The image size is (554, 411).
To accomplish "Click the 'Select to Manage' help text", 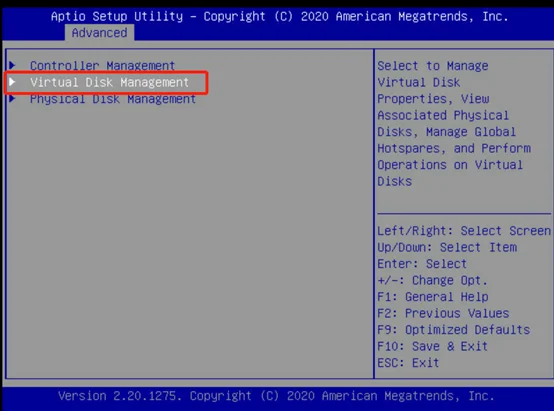I will point(433,66).
